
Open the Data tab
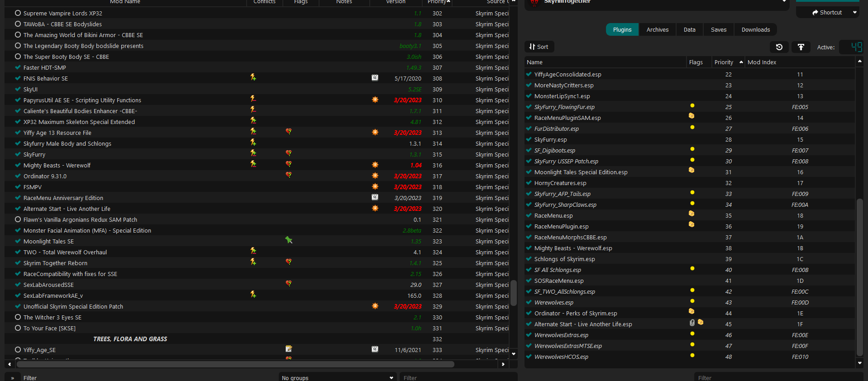(x=690, y=30)
